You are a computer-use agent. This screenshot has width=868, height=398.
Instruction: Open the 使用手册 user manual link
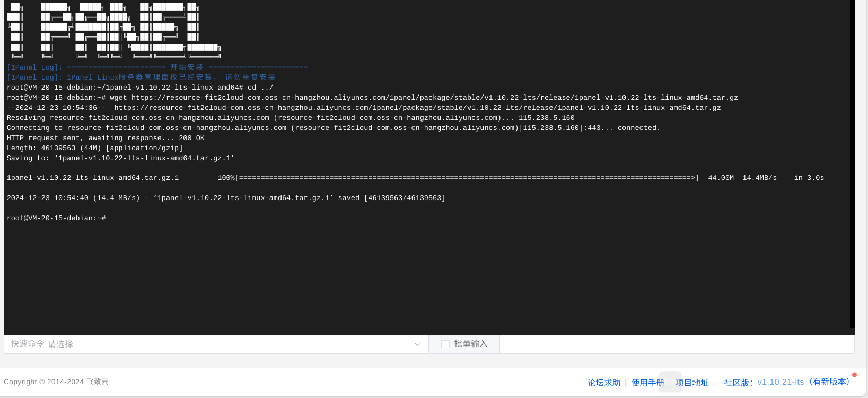(647, 383)
